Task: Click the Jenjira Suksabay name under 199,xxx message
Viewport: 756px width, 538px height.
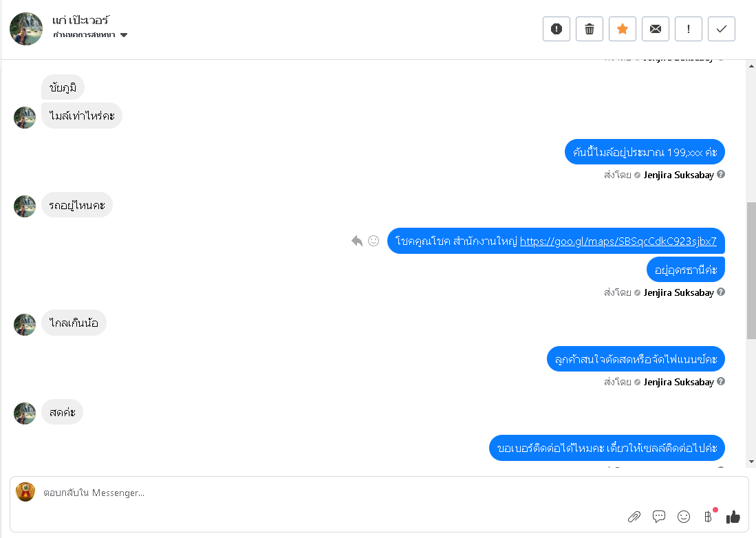Action: click(x=678, y=175)
